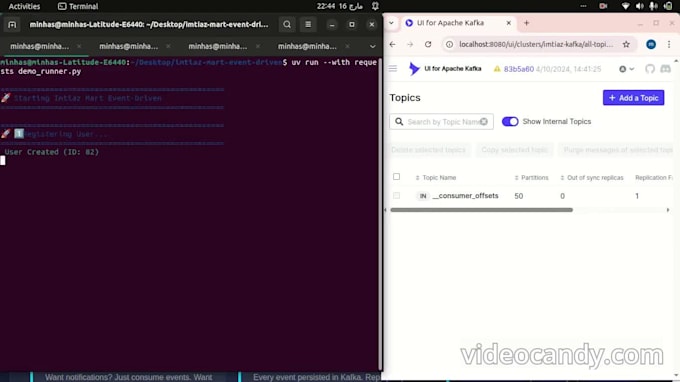Open the browser three-dot menu
Viewport: 680px width, 382px height.
(x=669, y=44)
